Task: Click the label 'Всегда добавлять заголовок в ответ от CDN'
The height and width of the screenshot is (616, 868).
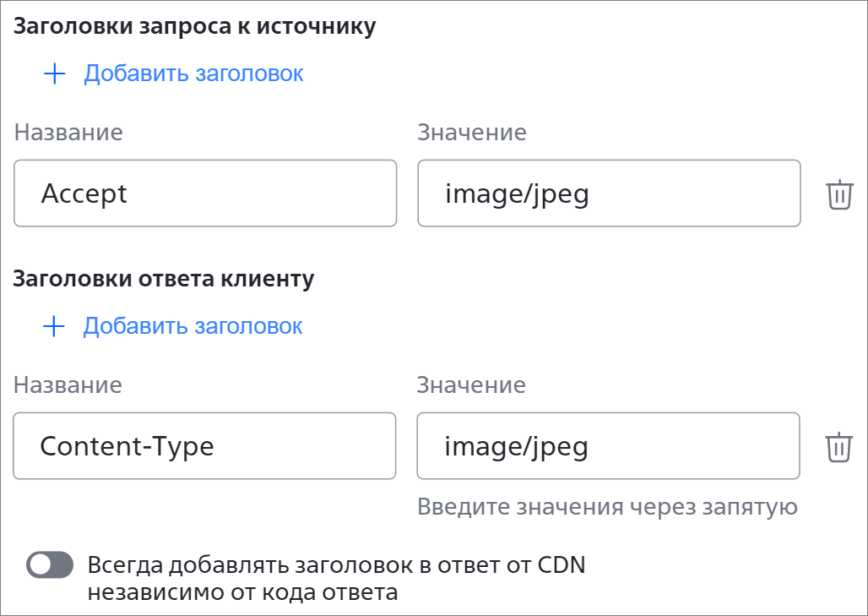Action: click(x=337, y=565)
